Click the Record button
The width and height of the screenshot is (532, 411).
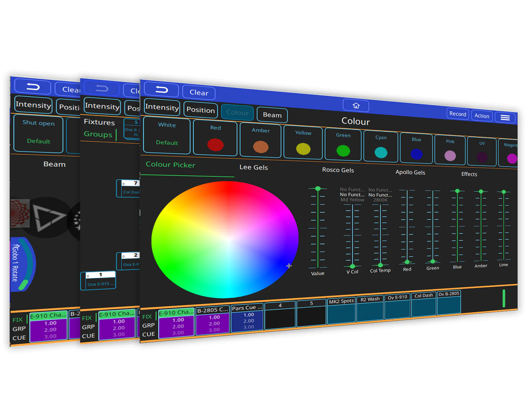click(458, 114)
